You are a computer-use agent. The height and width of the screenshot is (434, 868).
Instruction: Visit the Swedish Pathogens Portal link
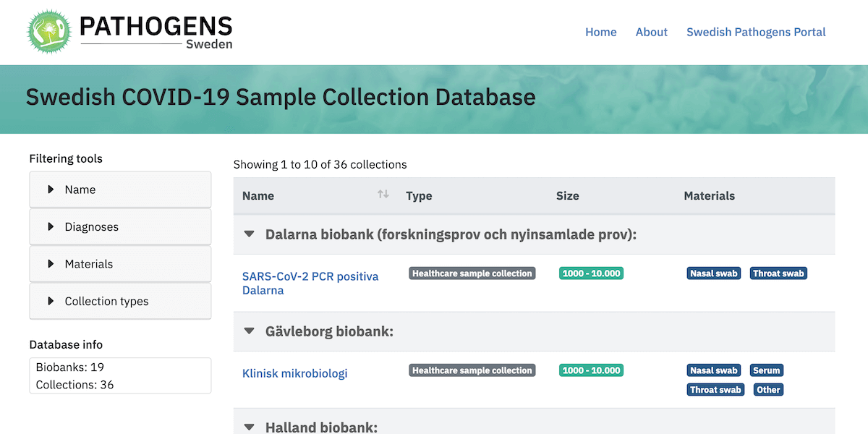pyautogui.click(x=756, y=32)
